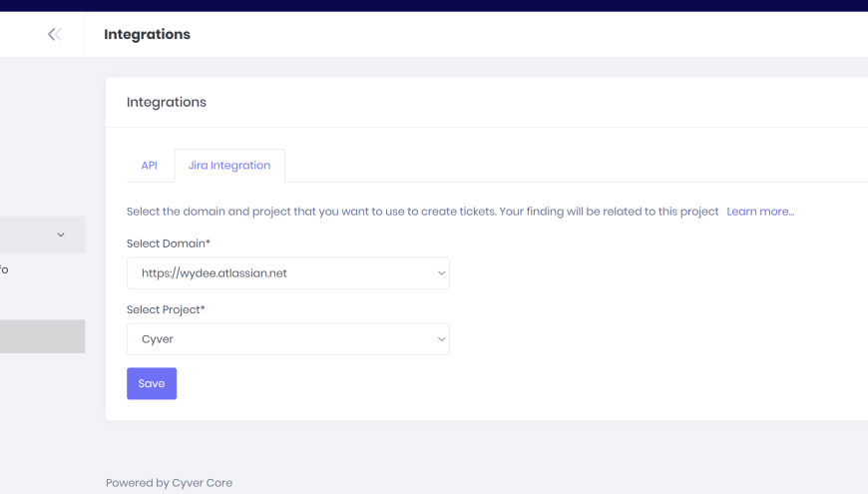
Task: Open the Select Project dropdown
Action: (x=287, y=339)
